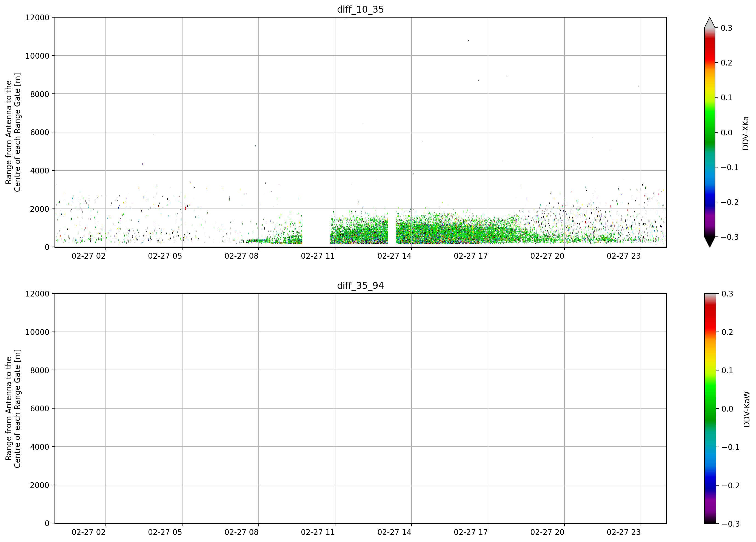The image size is (756, 542).
Task: Click the −0.2 tick on DDV-KaW colorbar
Action: pyautogui.click(x=730, y=485)
